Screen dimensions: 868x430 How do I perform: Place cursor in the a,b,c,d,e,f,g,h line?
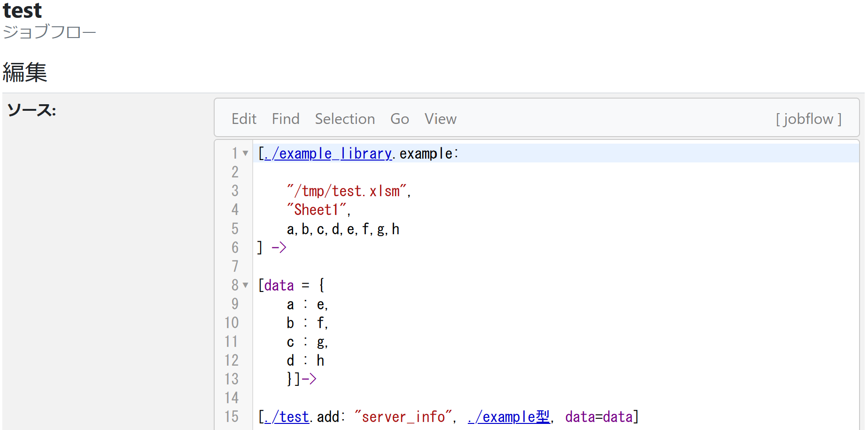[343, 229]
